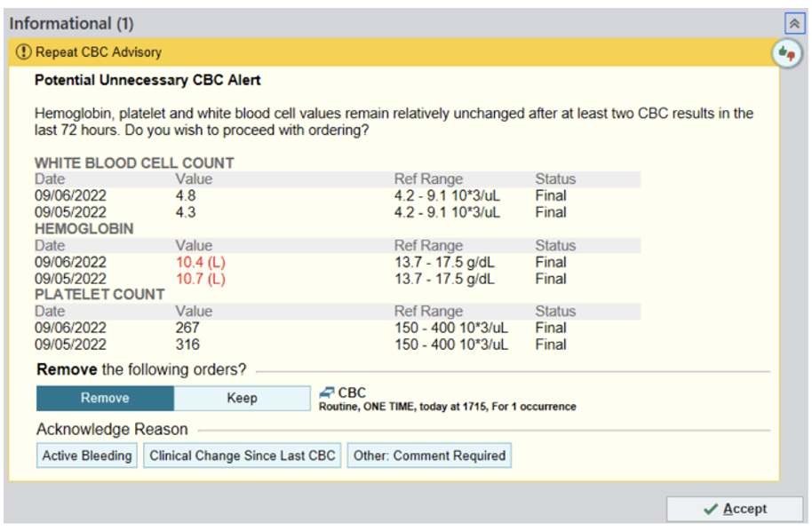
Task: Click the White Blood Cell Count heading
Action: pyautogui.click(x=134, y=162)
